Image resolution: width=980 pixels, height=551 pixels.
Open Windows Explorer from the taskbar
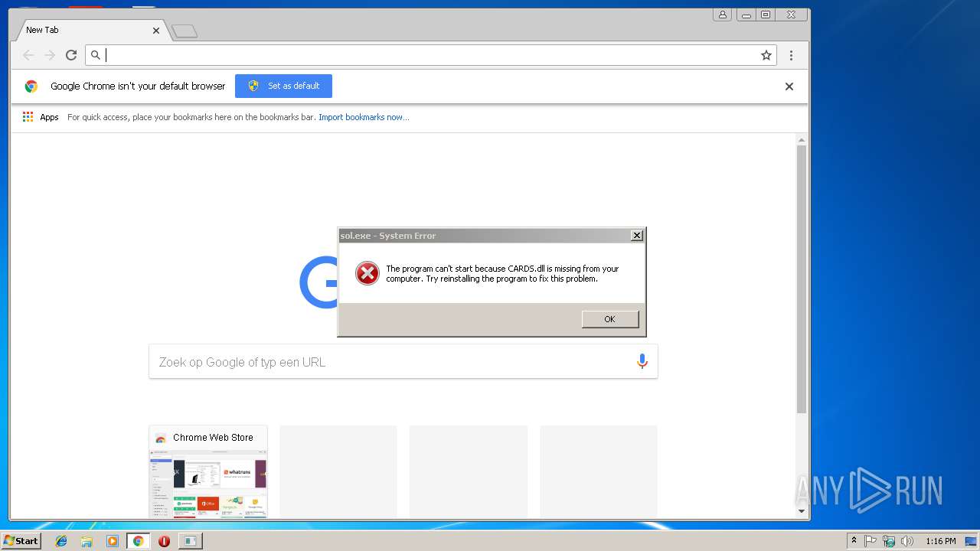87,541
